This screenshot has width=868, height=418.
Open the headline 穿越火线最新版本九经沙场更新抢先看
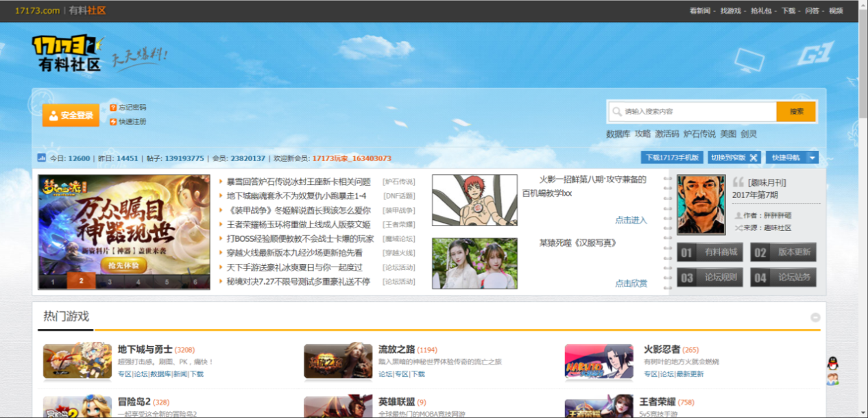pyautogui.click(x=294, y=253)
